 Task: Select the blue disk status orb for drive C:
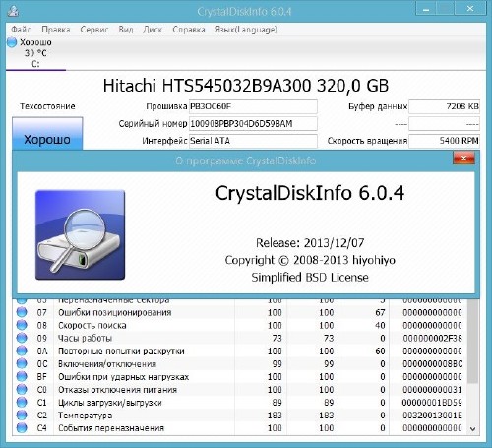tap(12, 42)
